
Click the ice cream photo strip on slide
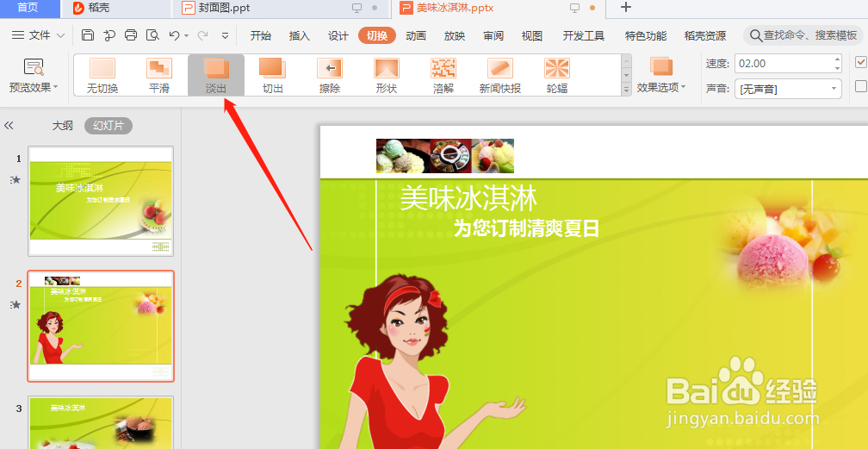(x=445, y=156)
